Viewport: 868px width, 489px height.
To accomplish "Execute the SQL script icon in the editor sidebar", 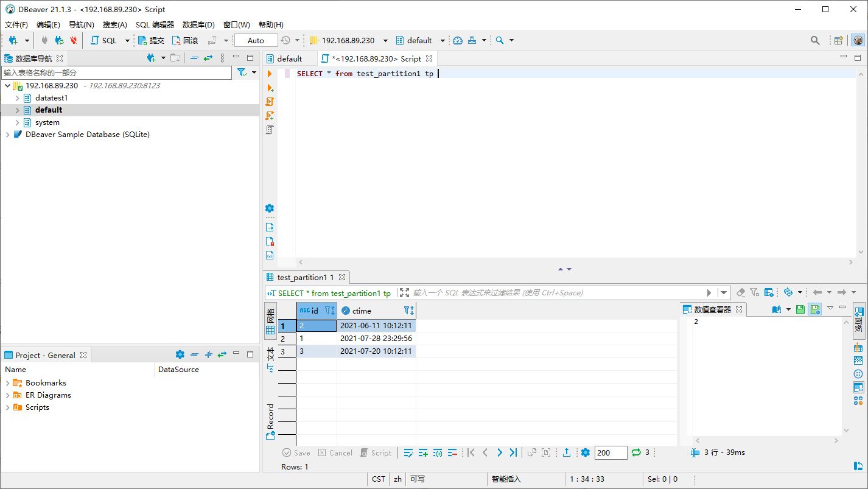I will pyautogui.click(x=270, y=102).
